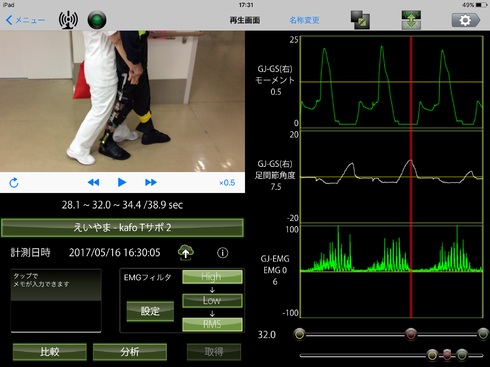This screenshot has width=490, height=367.
Task: Select yellow handle on the lower range slider
Action: point(432,355)
